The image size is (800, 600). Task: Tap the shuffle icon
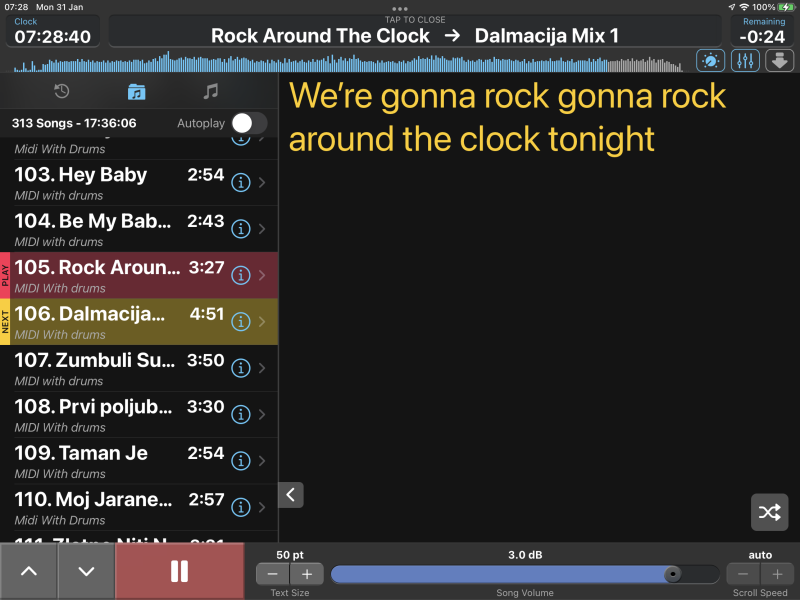[x=769, y=512]
